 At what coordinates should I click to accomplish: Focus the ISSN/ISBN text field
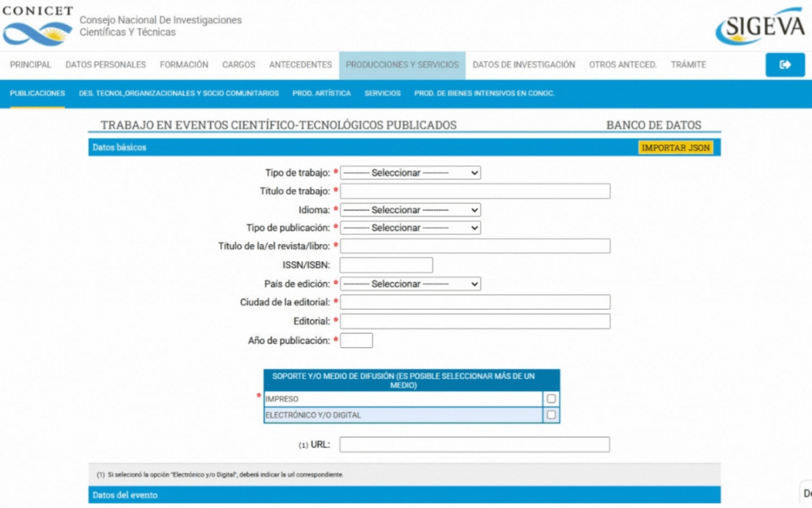pos(386,265)
